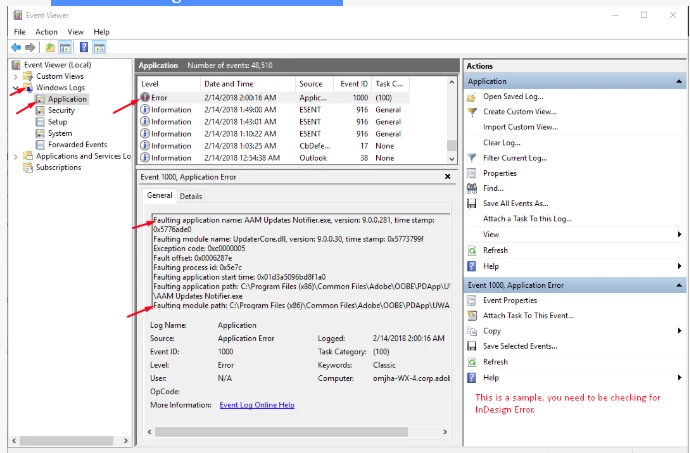Select the Application log in tree
The height and width of the screenshot is (453, 690).
tap(67, 99)
